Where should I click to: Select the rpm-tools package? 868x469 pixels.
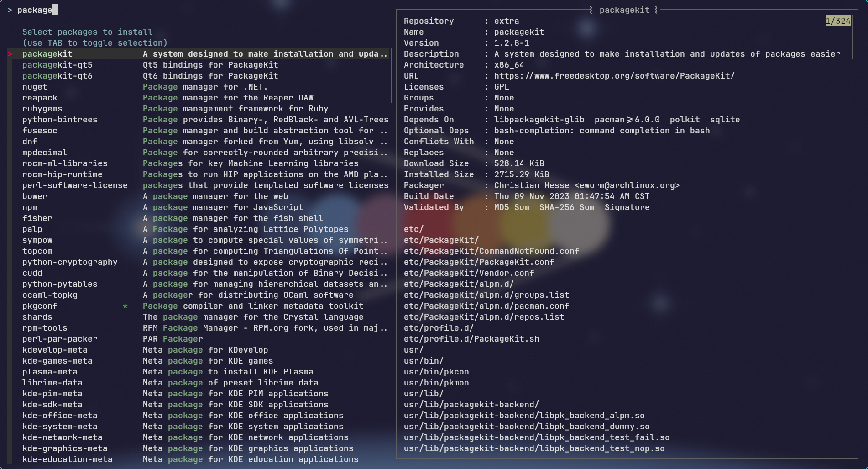(198, 328)
